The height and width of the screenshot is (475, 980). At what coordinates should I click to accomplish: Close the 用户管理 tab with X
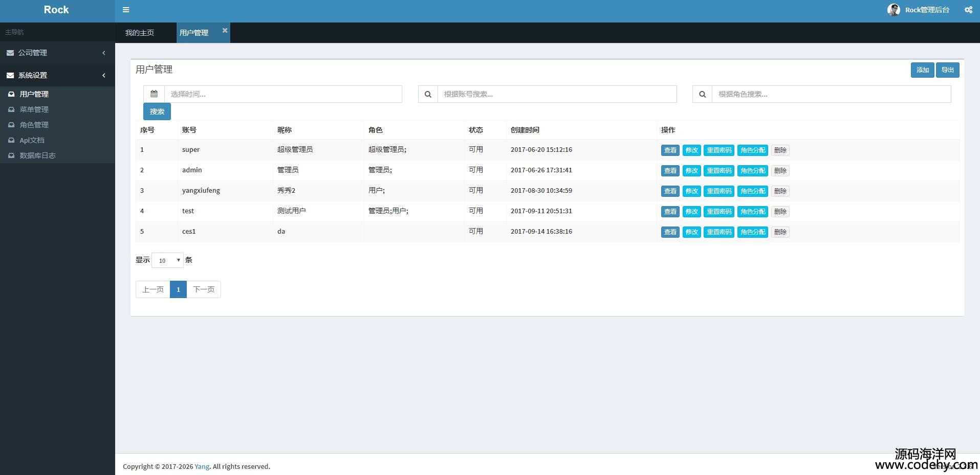point(225,31)
